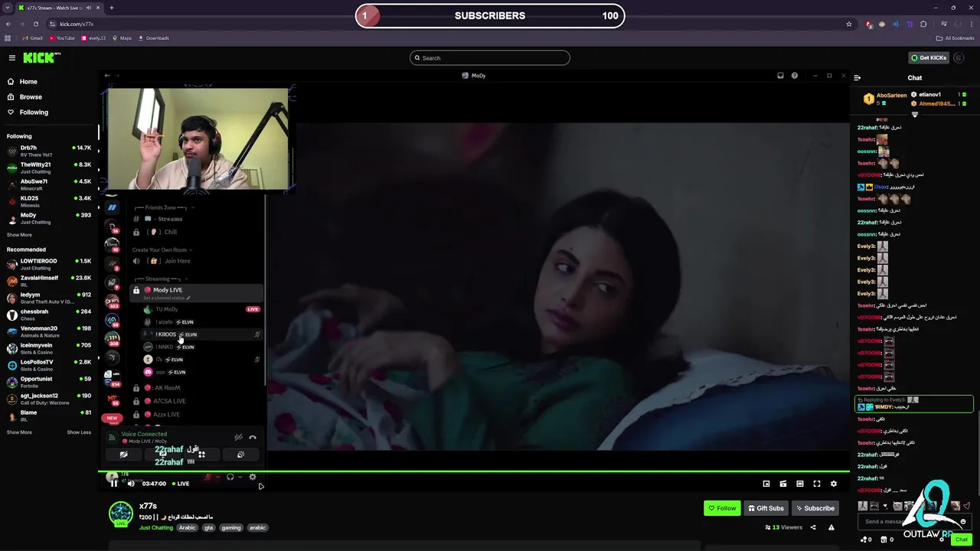Viewport: 980px width, 551px height.
Task: Expand Following list with Show More
Action: click(x=19, y=235)
